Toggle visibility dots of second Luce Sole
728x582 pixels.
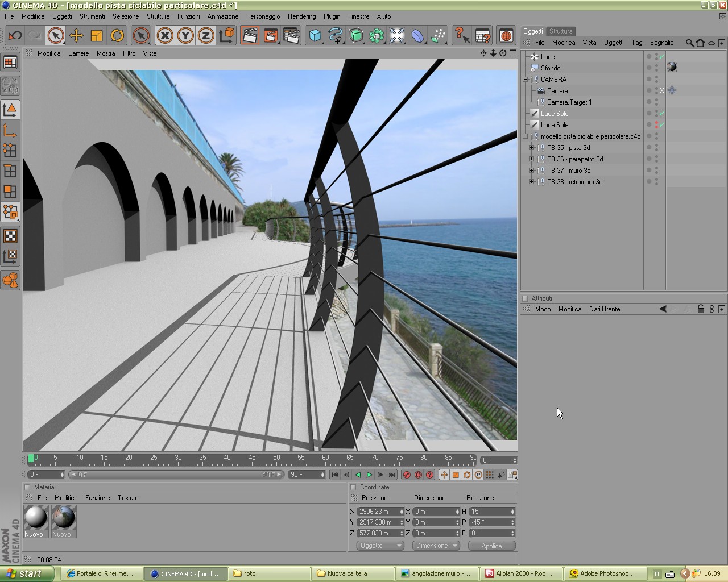point(656,125)
